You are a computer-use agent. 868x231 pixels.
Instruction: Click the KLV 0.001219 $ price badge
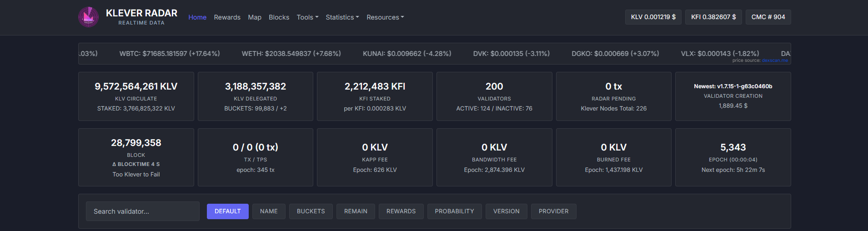[x=653, y=17]
